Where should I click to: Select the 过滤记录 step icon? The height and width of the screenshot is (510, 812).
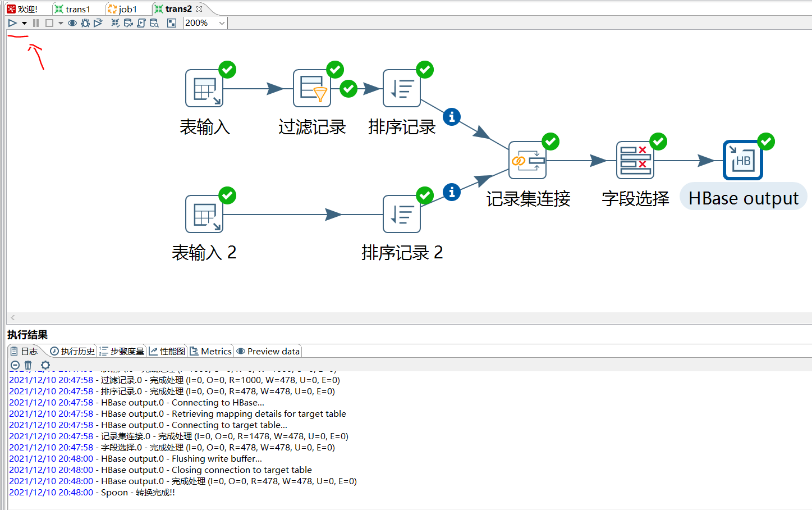pyautogui.click(x=312, y=88)
